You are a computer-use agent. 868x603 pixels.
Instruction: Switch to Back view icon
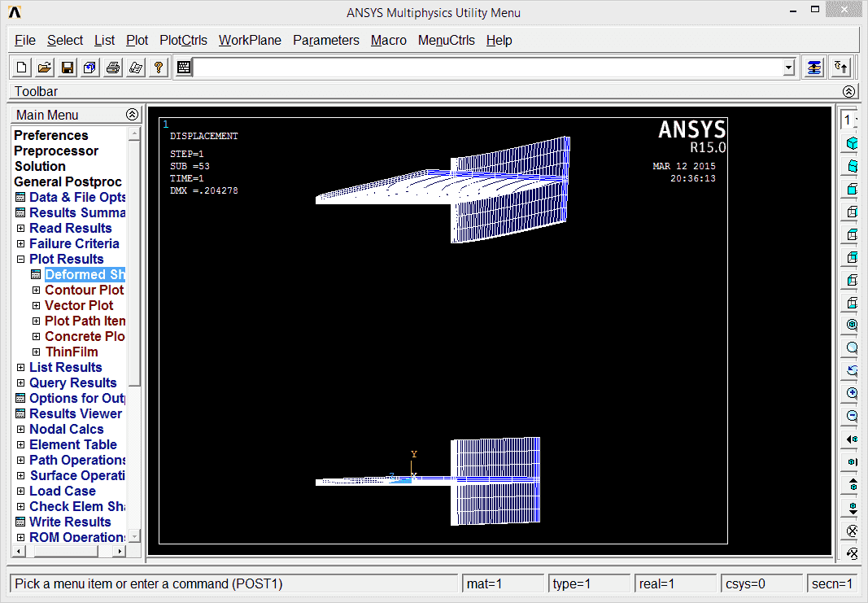tap(852, 256)
